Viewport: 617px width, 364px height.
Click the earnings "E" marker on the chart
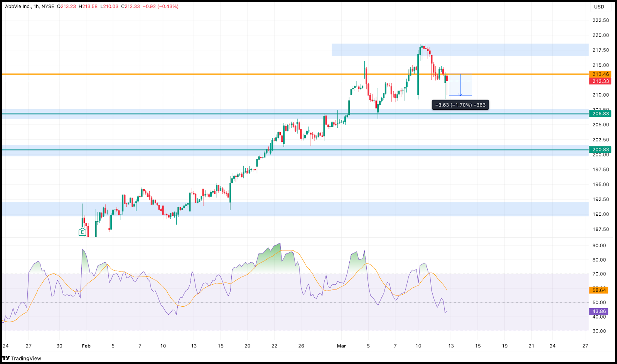tap(82, 232)
